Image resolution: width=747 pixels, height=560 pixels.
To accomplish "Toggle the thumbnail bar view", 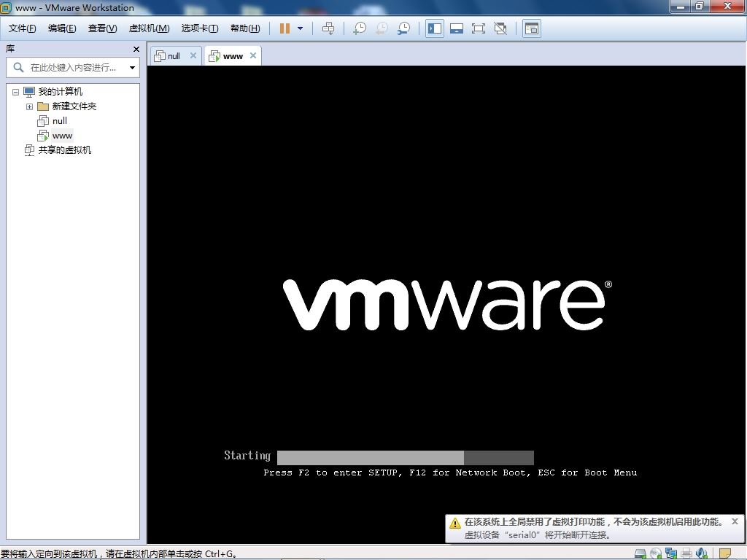I will click(x=457, y=28).
